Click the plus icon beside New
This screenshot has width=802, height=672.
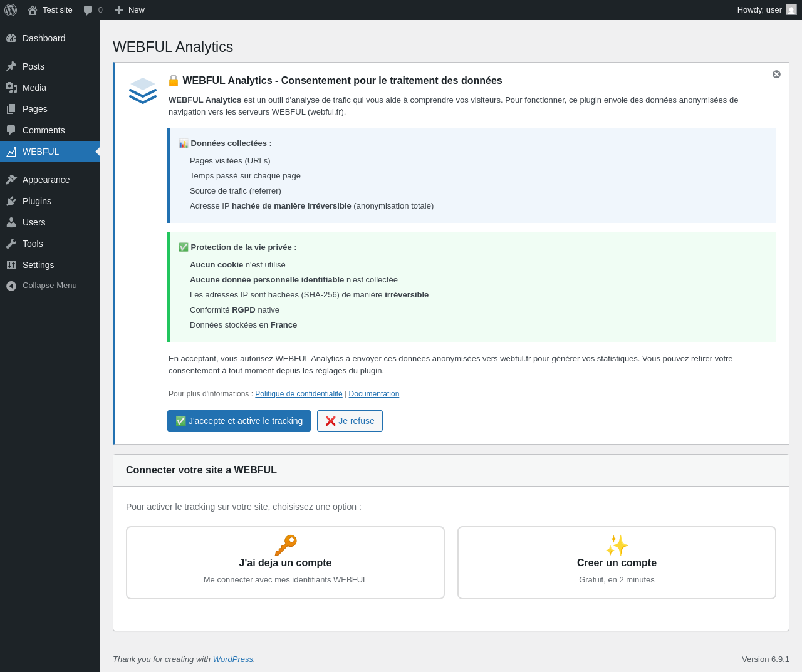click(118, 10)
